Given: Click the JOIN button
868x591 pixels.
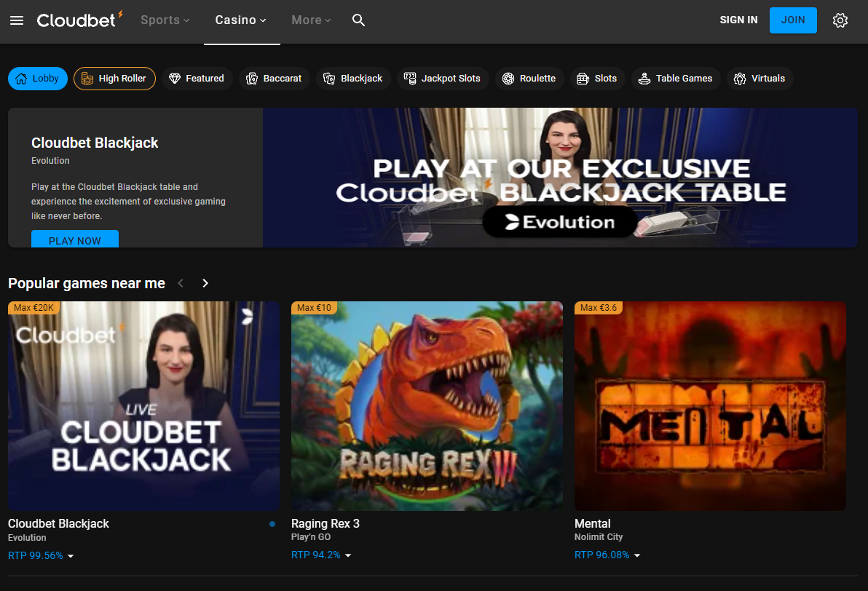Looking at the screenshot, I should pyautogui.click(x=793, y=20).
